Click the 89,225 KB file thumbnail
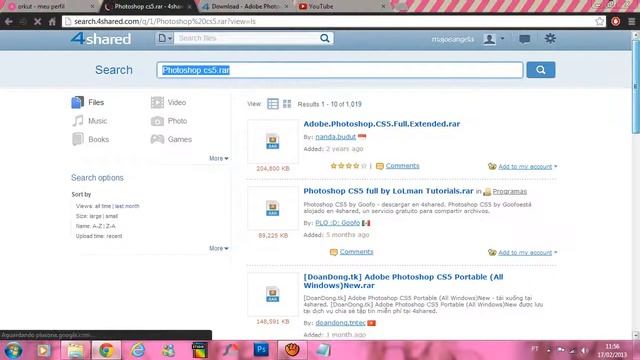The width and height of the screenshot is (640, 360). 273,208
